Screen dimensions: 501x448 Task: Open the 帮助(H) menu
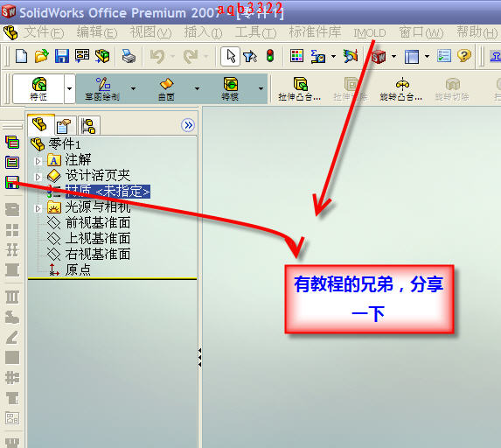(x=477, y=32)
